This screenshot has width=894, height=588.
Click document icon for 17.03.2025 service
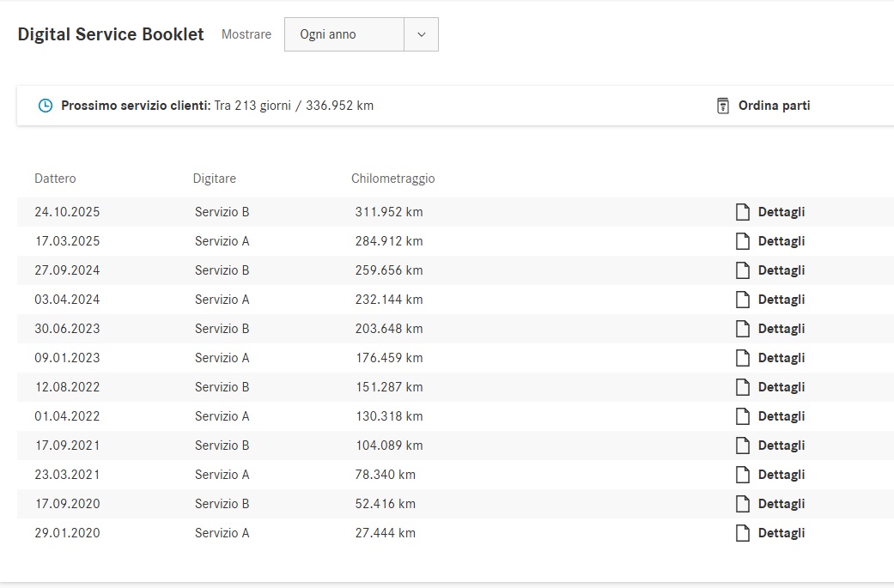pos(743,241)
